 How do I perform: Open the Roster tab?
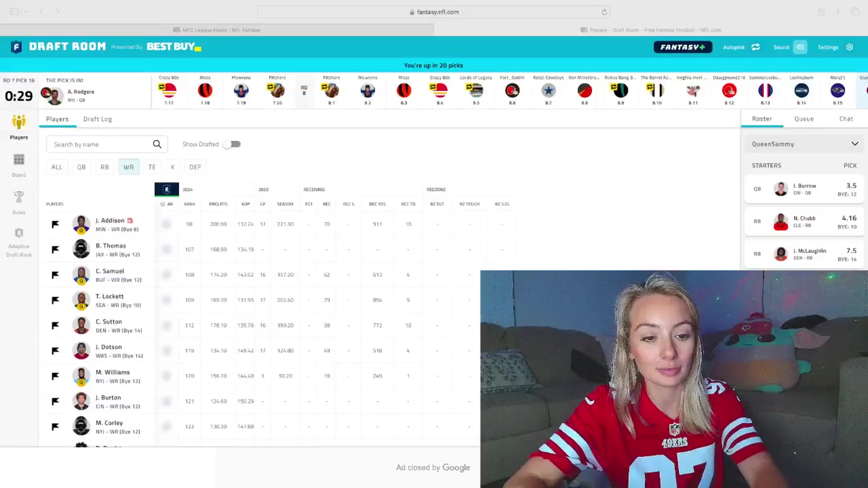(x=762, y=119)
